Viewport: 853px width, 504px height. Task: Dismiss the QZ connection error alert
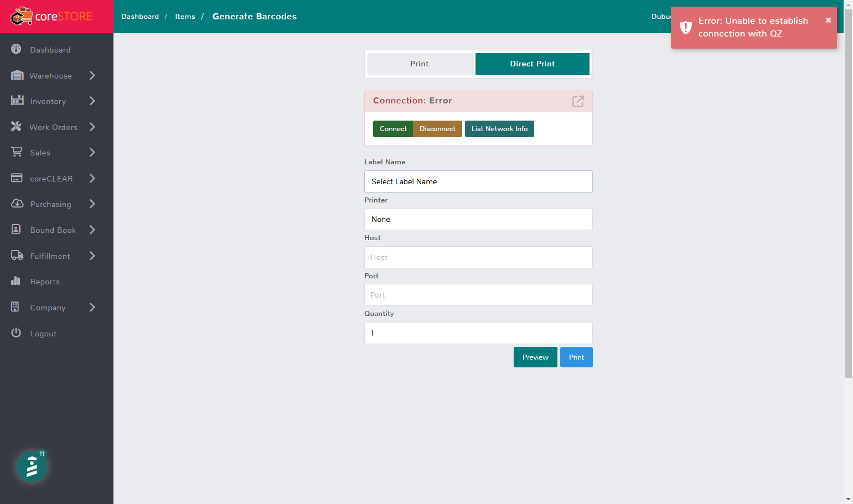(x=829, y=20)
